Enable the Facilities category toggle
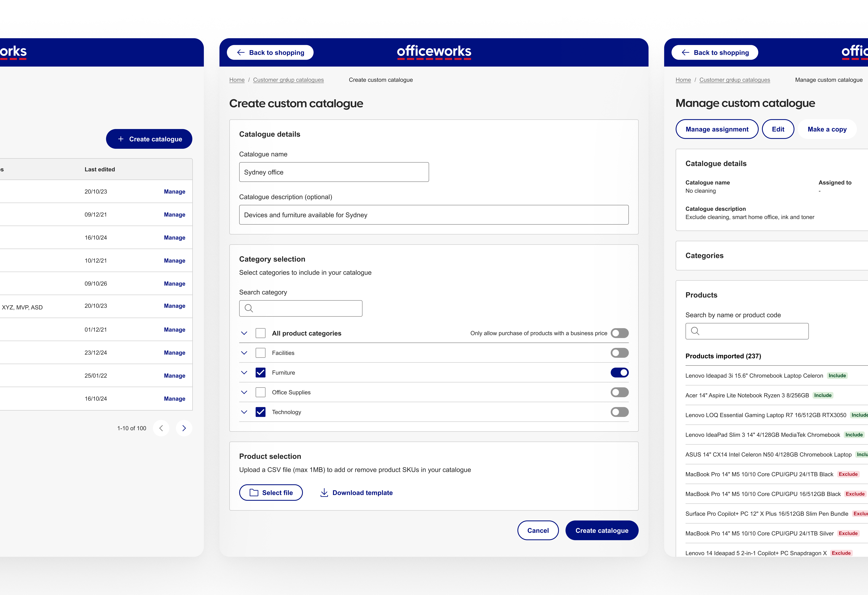Image resolution: width=868 pixels, height=595 pixels. tap(619, 353)
